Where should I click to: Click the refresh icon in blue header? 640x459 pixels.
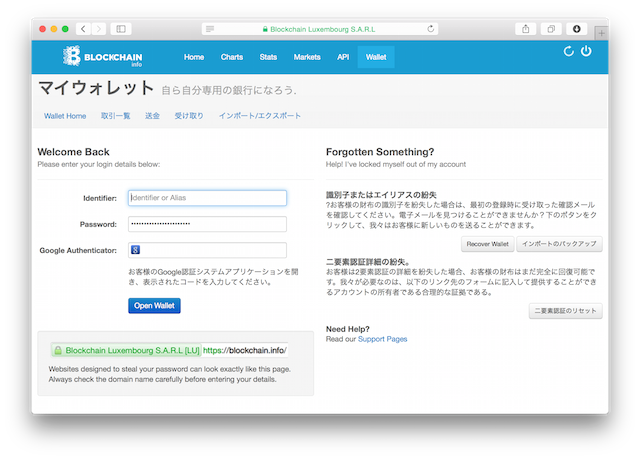568,52
